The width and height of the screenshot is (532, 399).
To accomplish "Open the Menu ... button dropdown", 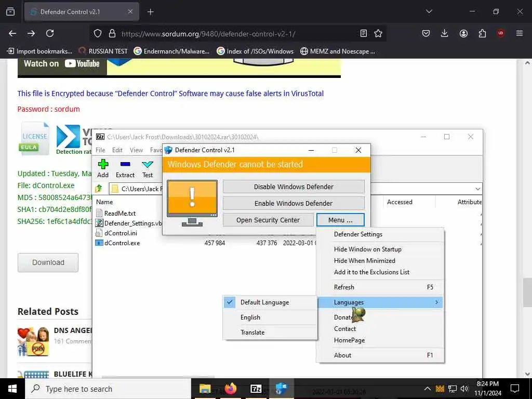I will click(x=340, y=220).
